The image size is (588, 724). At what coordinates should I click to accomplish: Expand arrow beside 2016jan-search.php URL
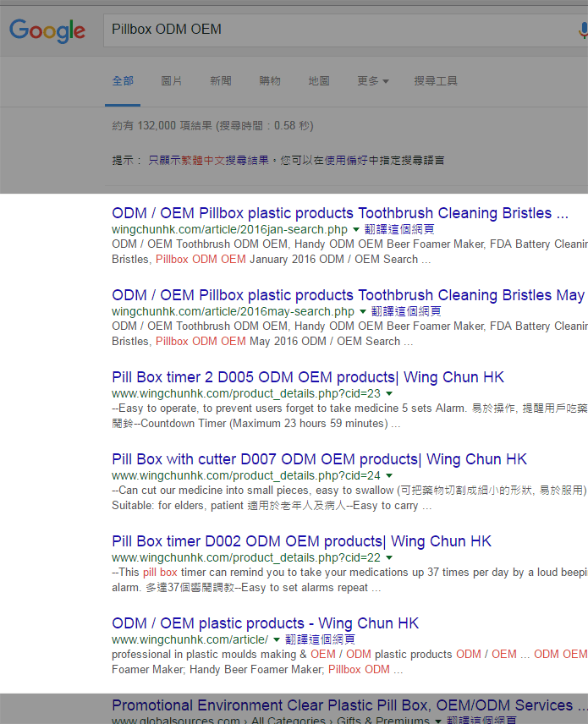click(356, 229)
